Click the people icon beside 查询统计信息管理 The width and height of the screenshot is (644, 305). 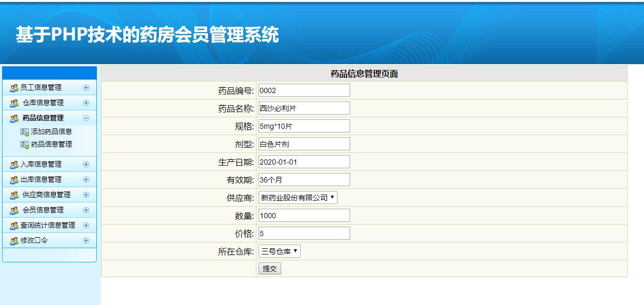14,226
